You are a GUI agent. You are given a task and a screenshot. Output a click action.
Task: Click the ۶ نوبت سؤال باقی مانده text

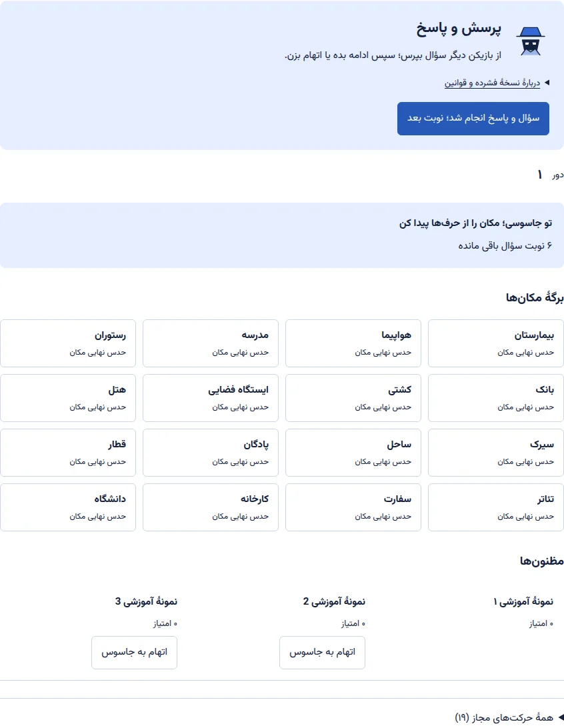505,245
